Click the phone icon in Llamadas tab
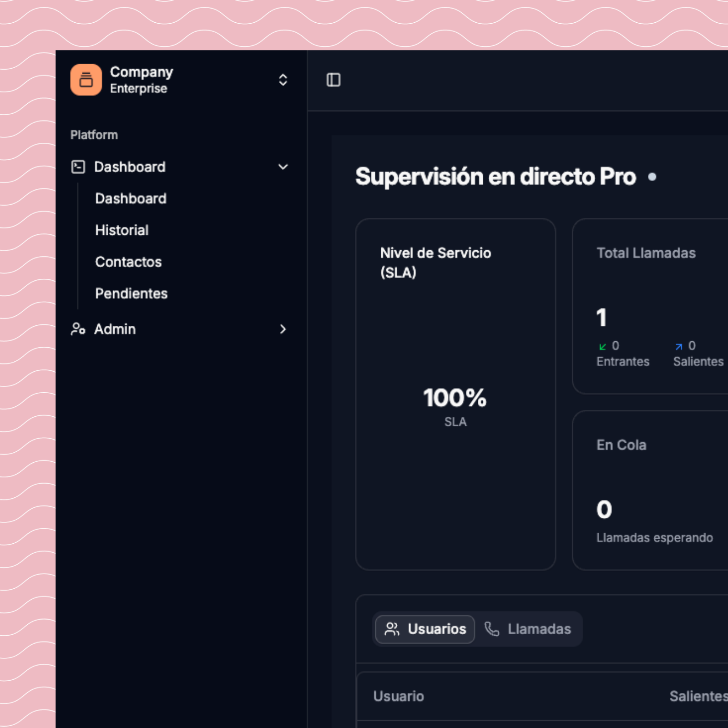Viewport: 728px width, 728px height. (x=492, y=629)
